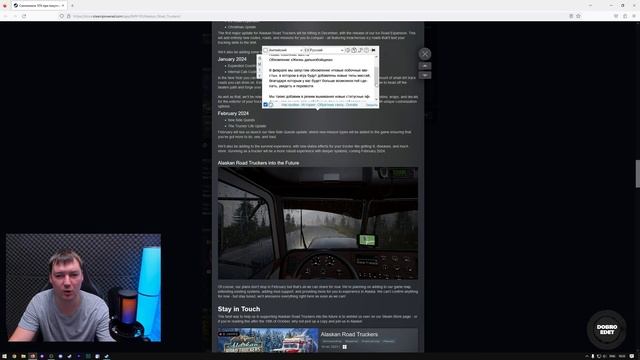
Task: Open the browser application menu icon
Action: pos(634,16)
